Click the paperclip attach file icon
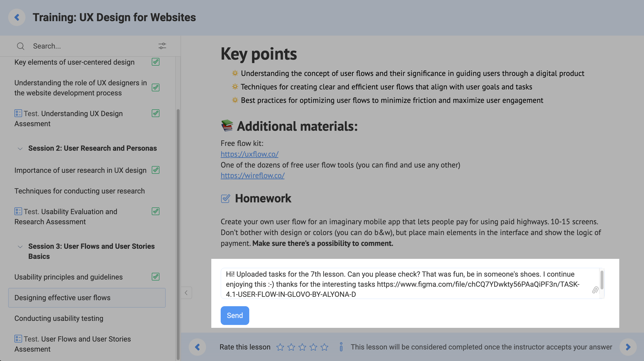644x361 pixels. tap(595, 290)
